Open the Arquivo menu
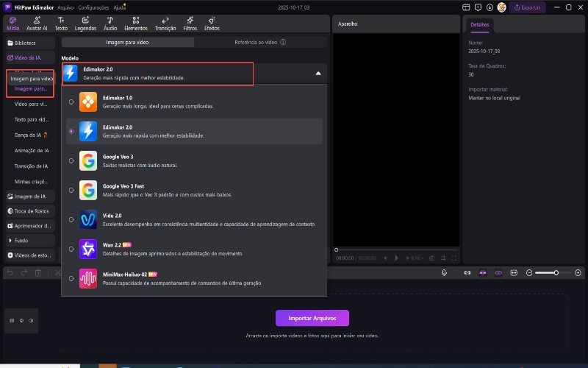The height and width of the screenshot is (368, 588). click(65, 7)
